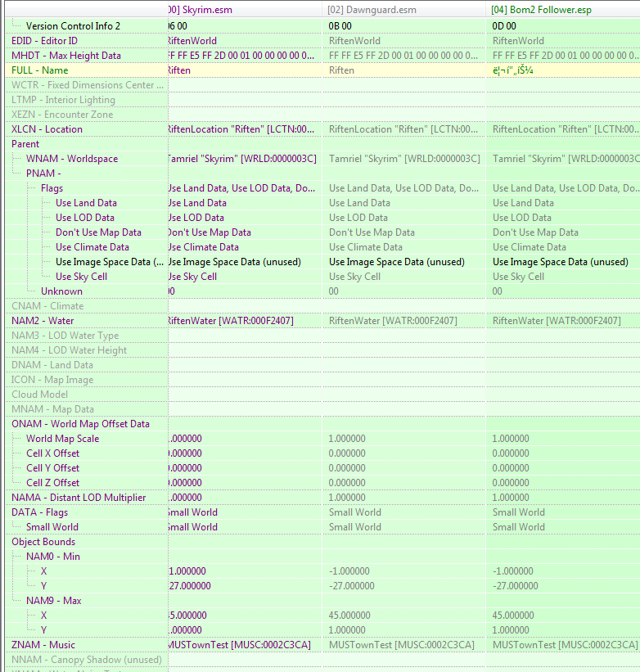
Task: Click Use Image Space Data (unused) in Bom2 Follower column
Action: pos(561,262)
